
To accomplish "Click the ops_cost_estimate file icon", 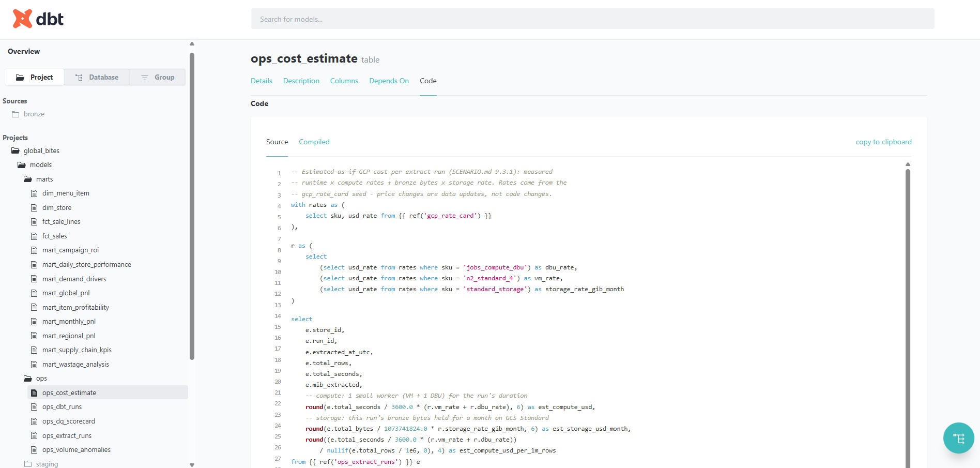I will [34, 393].
